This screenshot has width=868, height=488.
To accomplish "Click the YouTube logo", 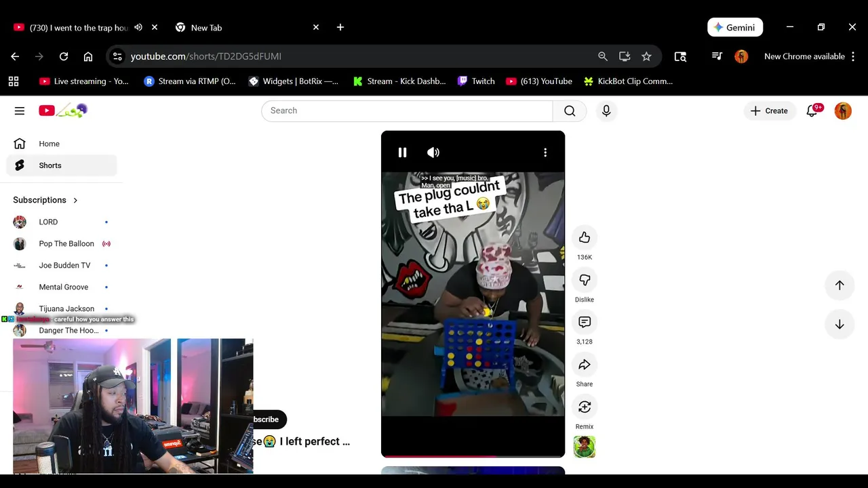I will 63,110.
